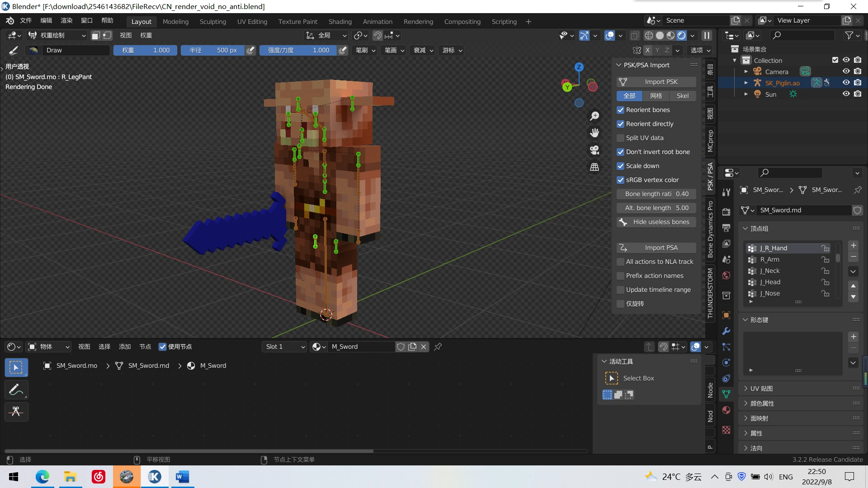Open Slot 1 material slot dropdown
This screenshot has width=868, height=488.
tap(285, 347)
